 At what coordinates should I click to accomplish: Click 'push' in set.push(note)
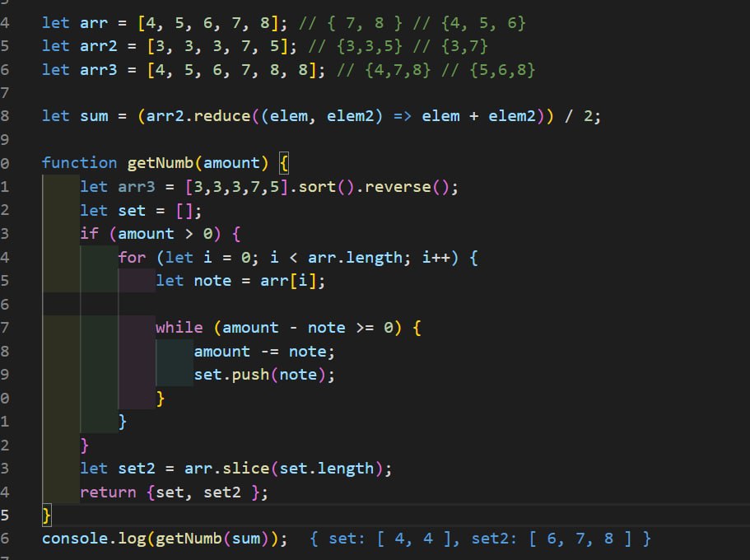[x=250, y=375]
